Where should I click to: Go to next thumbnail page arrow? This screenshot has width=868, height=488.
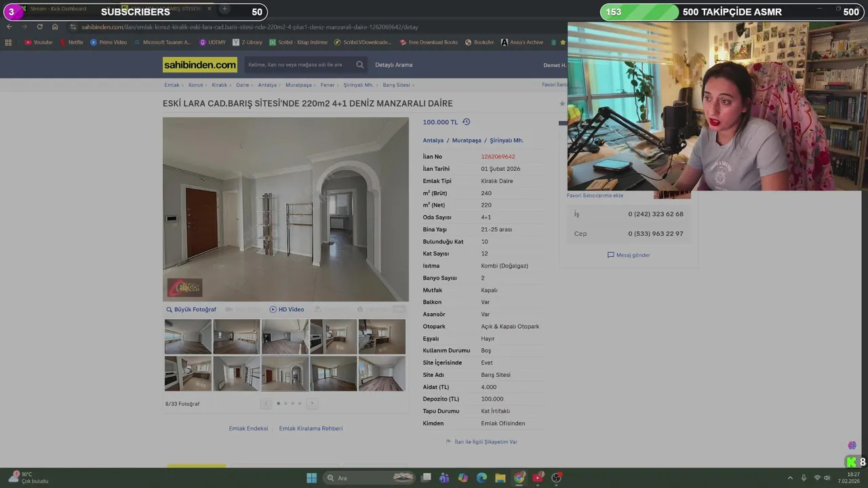312,403
